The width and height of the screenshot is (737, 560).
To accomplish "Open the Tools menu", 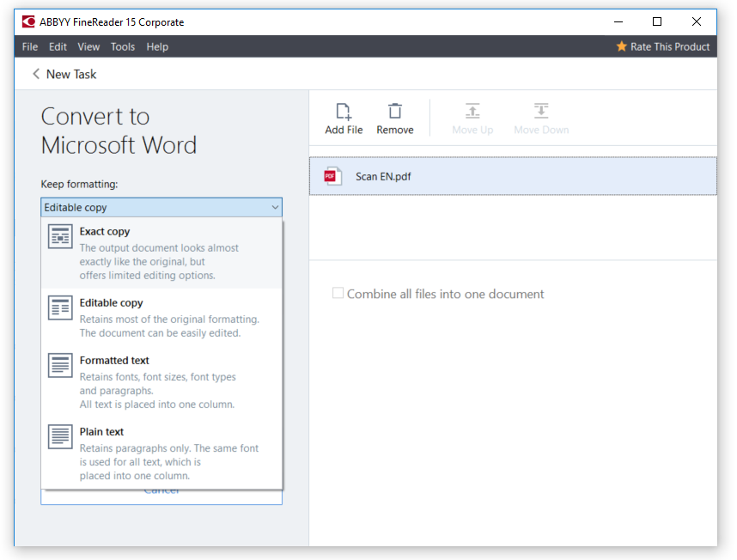I will coord(123,46).
